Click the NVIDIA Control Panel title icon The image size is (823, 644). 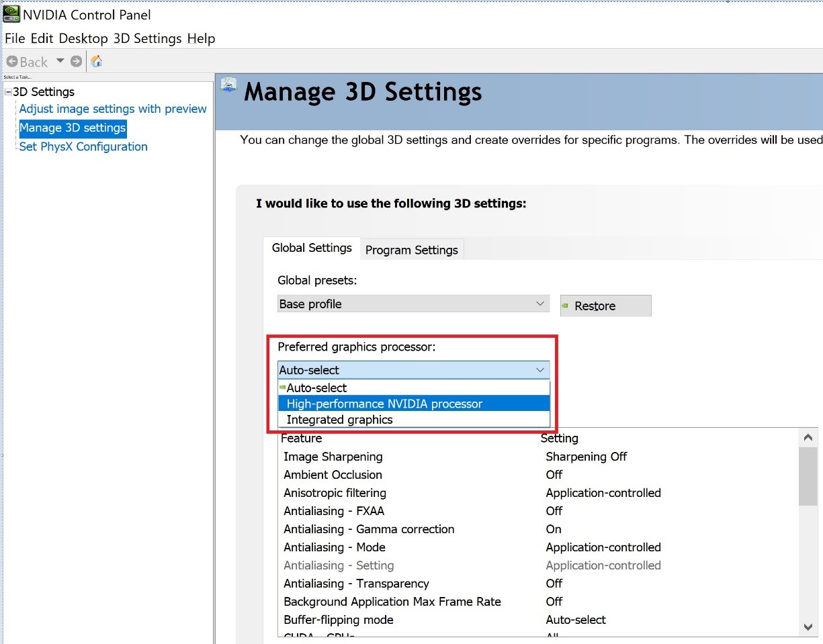point(11,14)
